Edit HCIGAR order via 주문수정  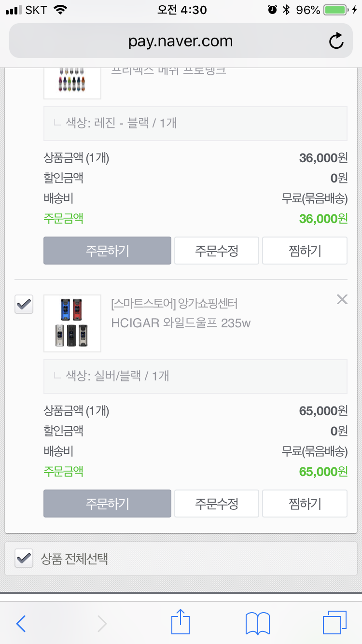point(216,504)
